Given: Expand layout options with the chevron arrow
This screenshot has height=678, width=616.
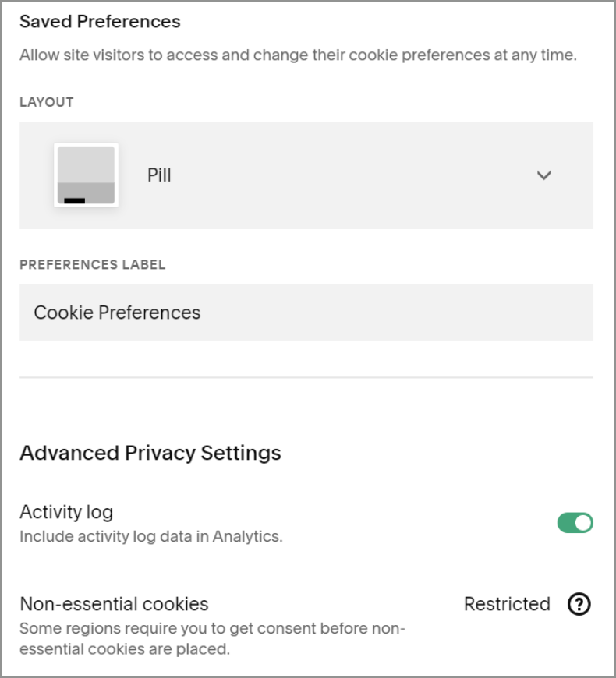Looking at the screenshot, I should tap(544, 175).
